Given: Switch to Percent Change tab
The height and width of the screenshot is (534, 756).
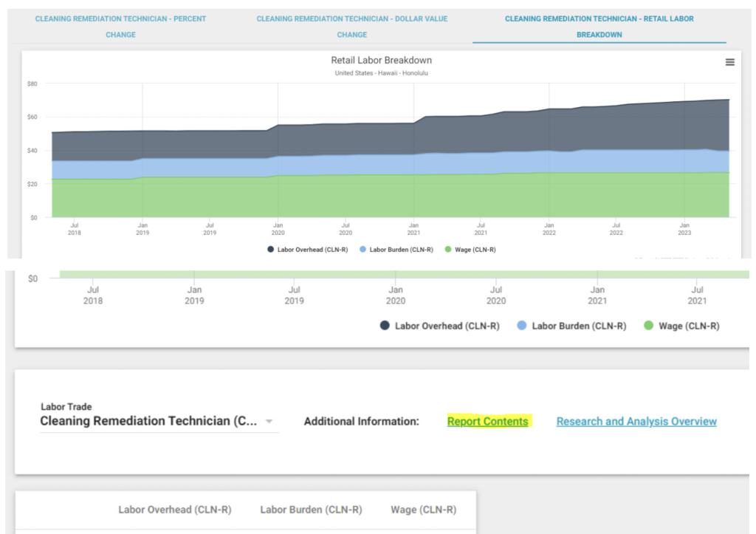Looking at the screenshot, I should tap(120, 27).
